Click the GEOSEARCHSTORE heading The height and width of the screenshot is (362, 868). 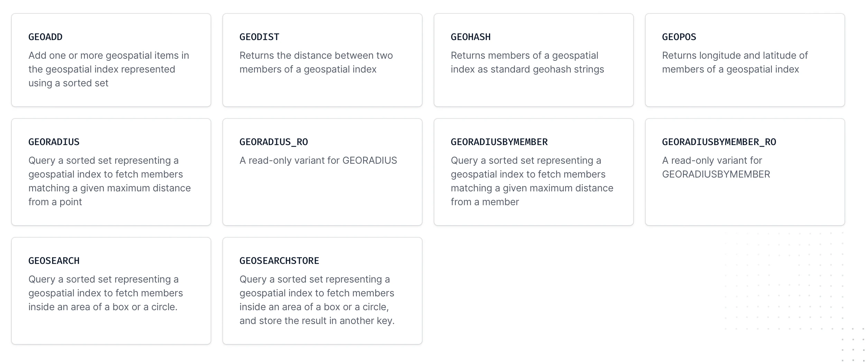pyautogui.click(x=279, y=261)
